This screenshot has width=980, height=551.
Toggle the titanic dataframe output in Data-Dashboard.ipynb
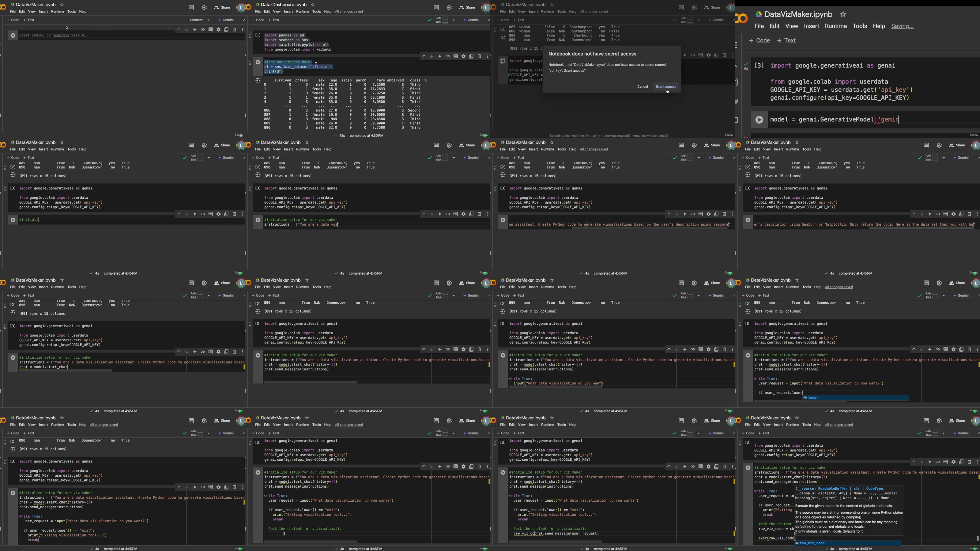[x=258, y=80]
